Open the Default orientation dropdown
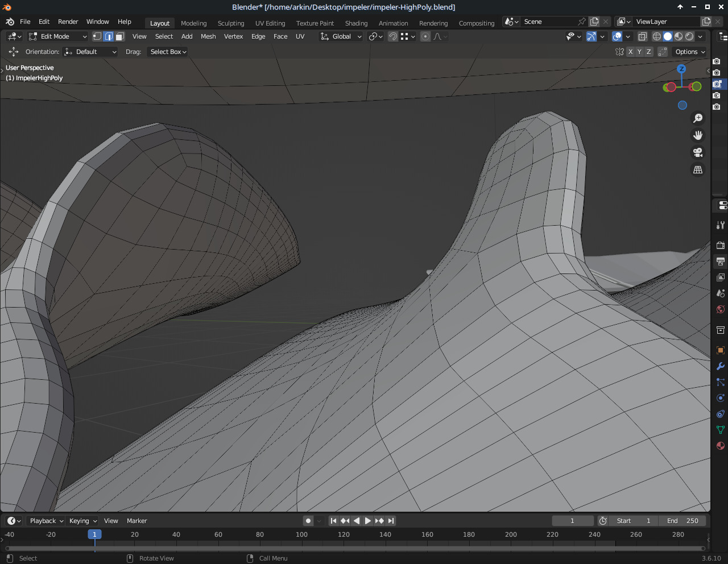The width and height of the screenshot is (728, 564). [90, 52]
